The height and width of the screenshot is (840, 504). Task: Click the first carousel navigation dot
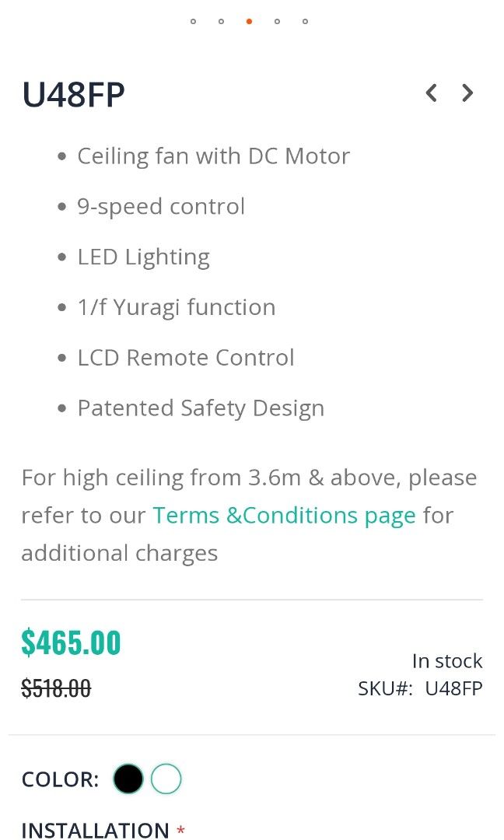193,22
